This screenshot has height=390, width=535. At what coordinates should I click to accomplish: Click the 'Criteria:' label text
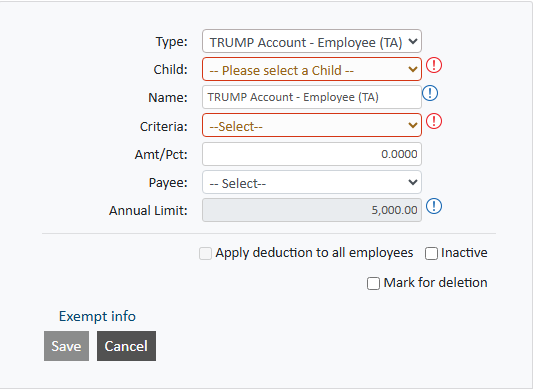tap(163, 127)
